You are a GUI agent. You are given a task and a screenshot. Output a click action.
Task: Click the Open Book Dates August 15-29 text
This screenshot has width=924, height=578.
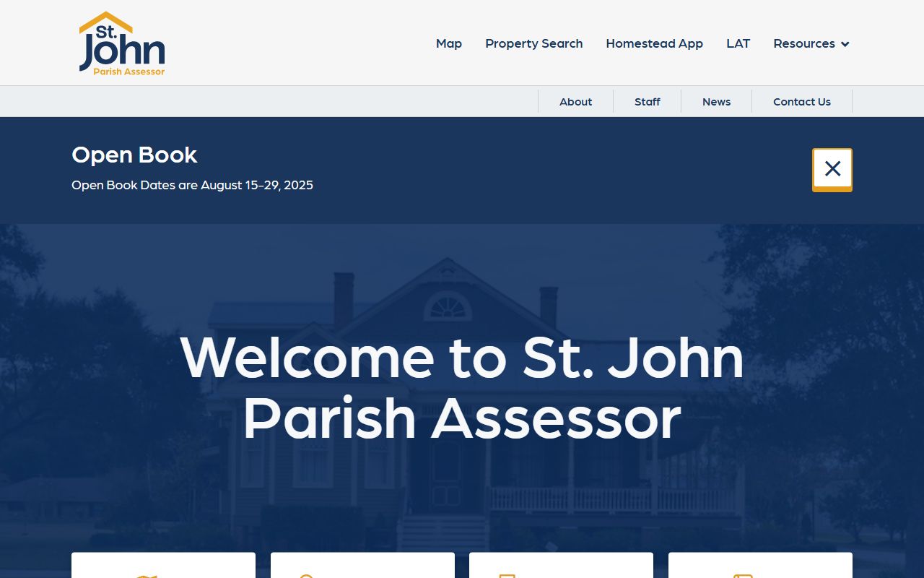[193, 185]
